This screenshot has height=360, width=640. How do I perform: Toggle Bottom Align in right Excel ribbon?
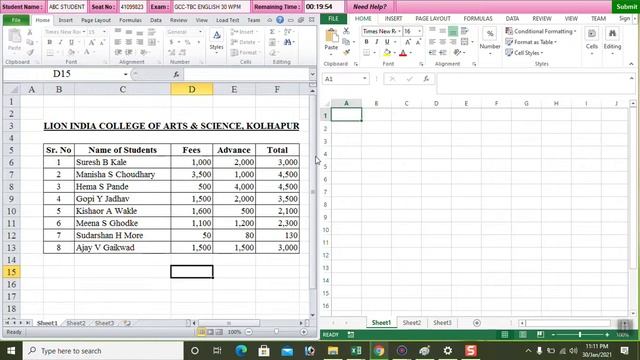(453, 31)
